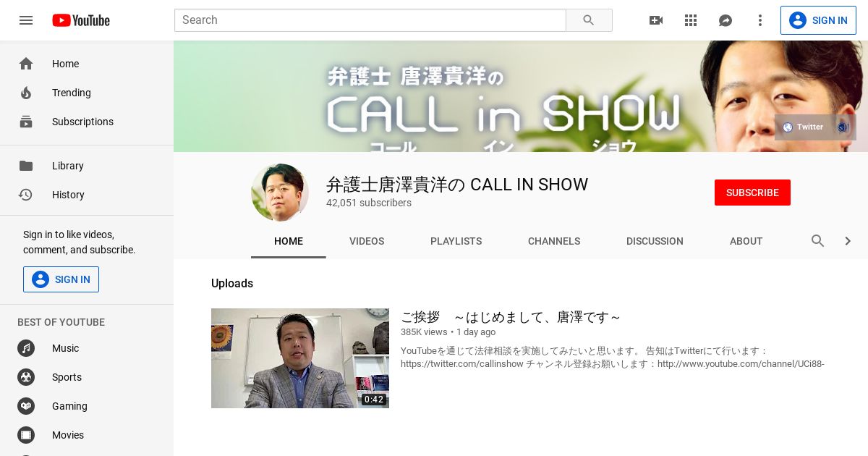Click the red SUBSCRIBE button
Screen dimensions: 868x456
click(752, 193)
